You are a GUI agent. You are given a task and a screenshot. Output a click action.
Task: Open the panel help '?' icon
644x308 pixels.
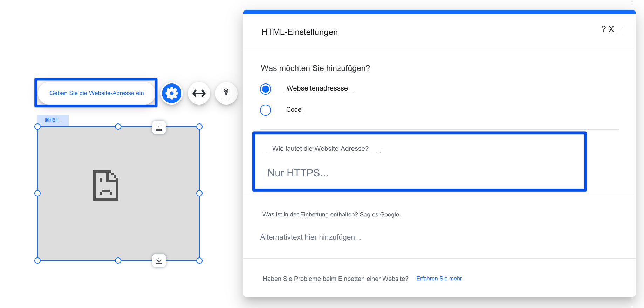(x=604, y=29)
